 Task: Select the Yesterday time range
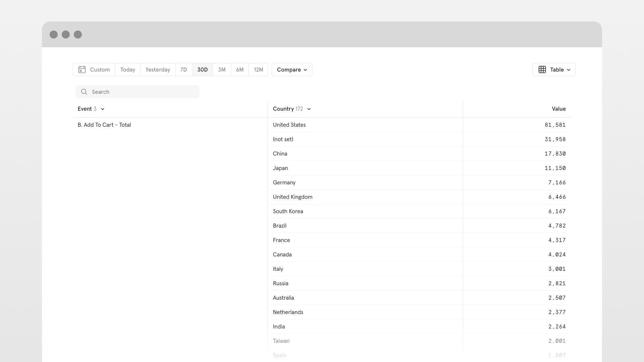click(157, 69)
